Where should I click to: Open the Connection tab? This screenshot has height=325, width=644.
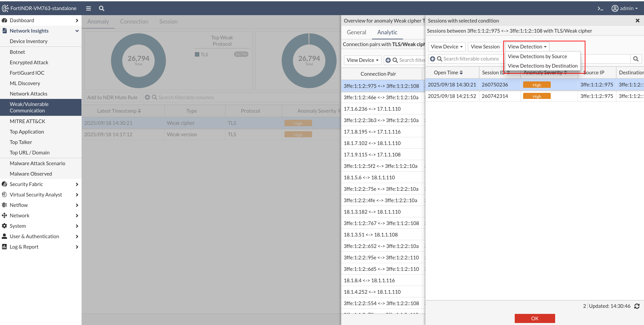[134, 22]
